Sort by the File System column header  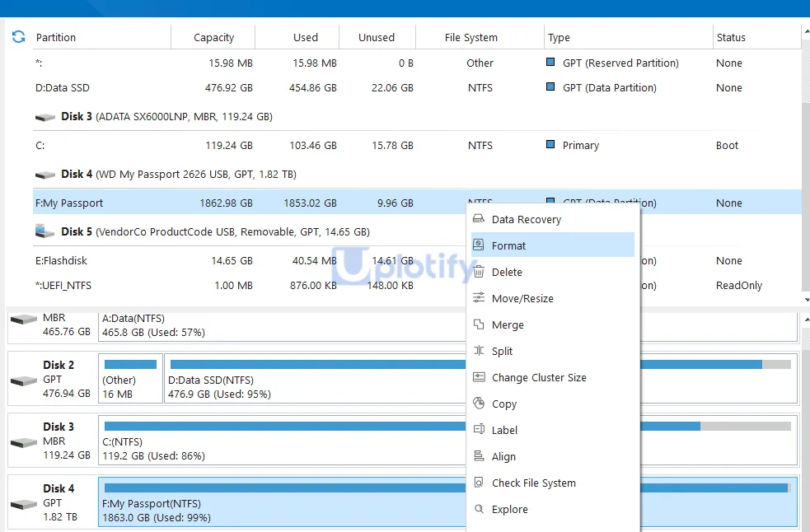[480, 37]
